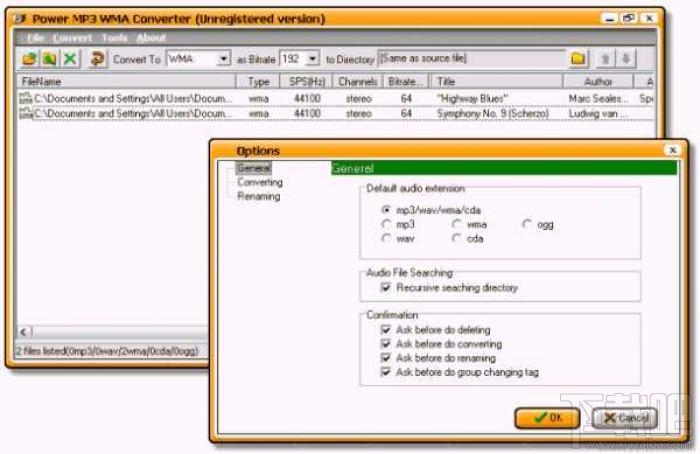Select the ogg extension radio button
Screen dimensions: 700x454
pos(527,224)
